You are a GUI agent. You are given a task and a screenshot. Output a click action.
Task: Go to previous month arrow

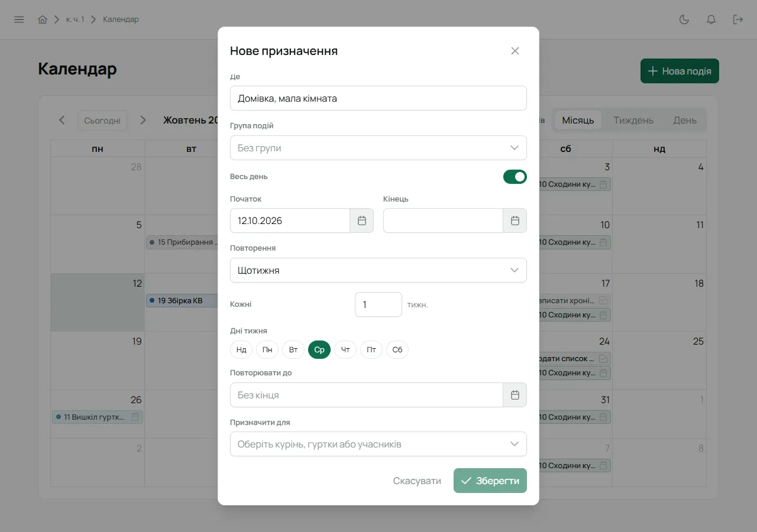(x=62, y=120)
